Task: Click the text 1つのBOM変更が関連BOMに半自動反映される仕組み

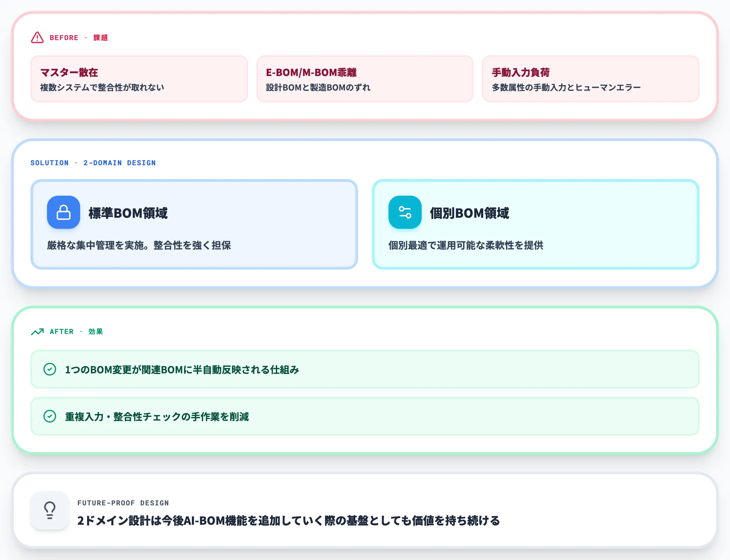Action: 182,370
